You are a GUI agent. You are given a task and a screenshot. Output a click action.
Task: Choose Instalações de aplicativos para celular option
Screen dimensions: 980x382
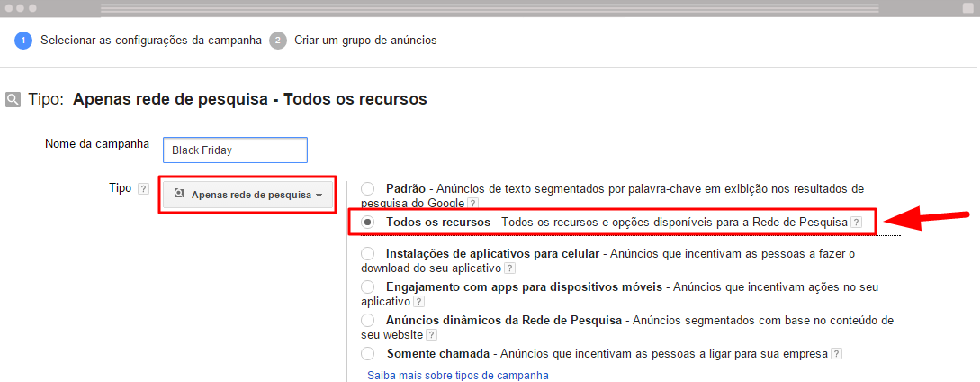tap(368, 254)
